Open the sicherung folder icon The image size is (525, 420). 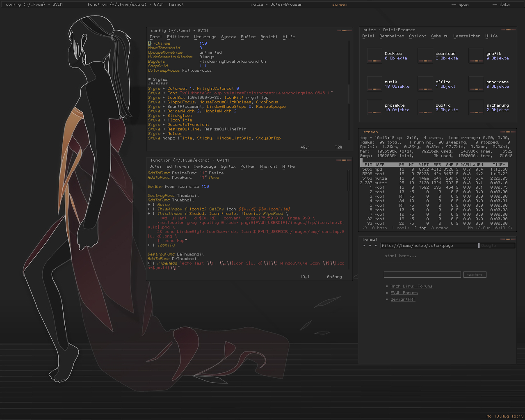(476, 107)
